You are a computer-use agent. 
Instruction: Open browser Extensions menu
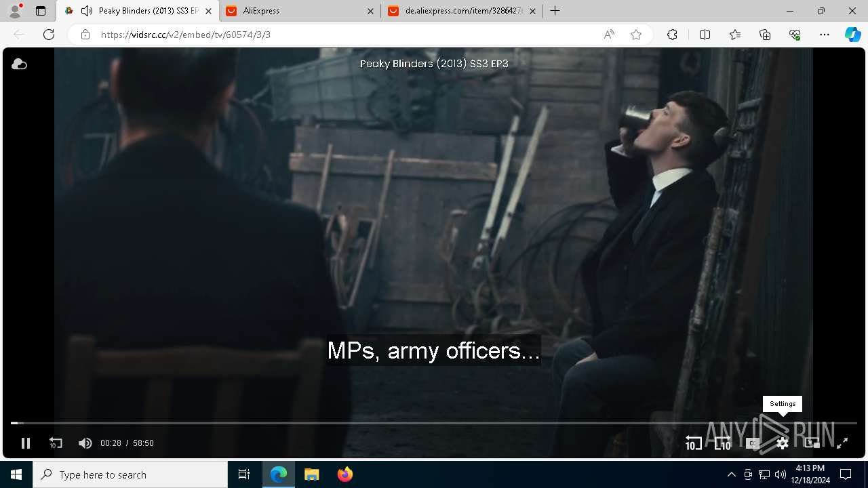pos(672,35)
